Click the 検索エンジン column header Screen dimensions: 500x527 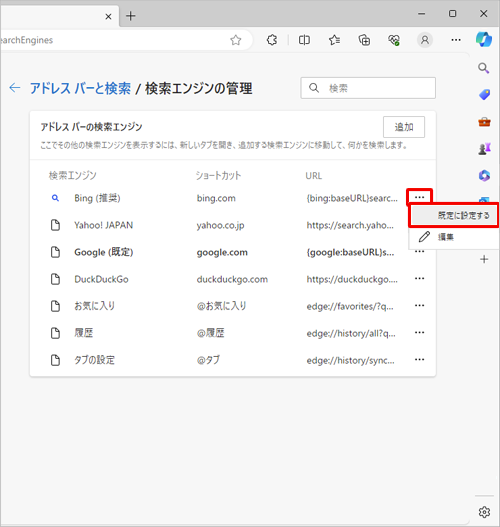pyautogui.click(x=73, y=175)
